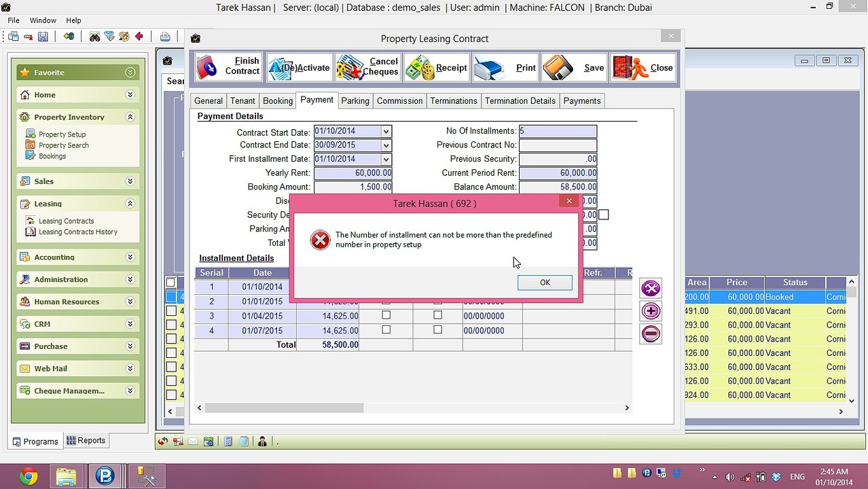Open Leasing Contracts in the sidebar
The width and height of the screenshot is (868, 489).
pyautogui.click(x=66, y=221)
